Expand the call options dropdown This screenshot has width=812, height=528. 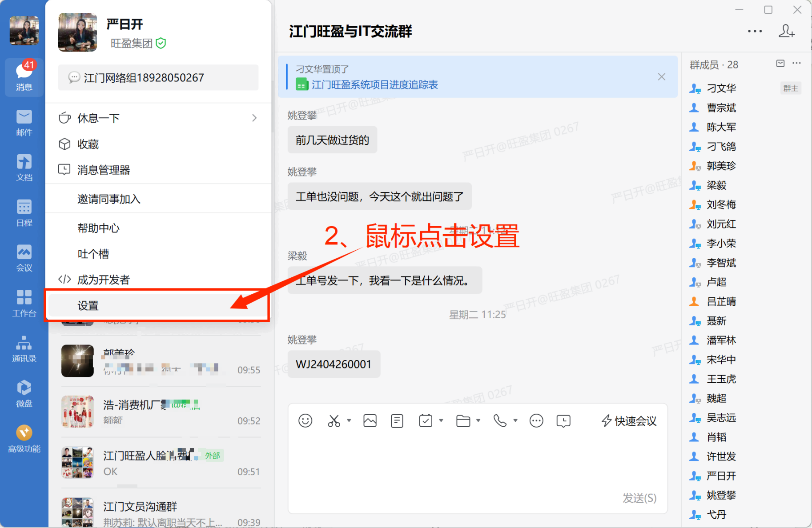coord(515,420)
